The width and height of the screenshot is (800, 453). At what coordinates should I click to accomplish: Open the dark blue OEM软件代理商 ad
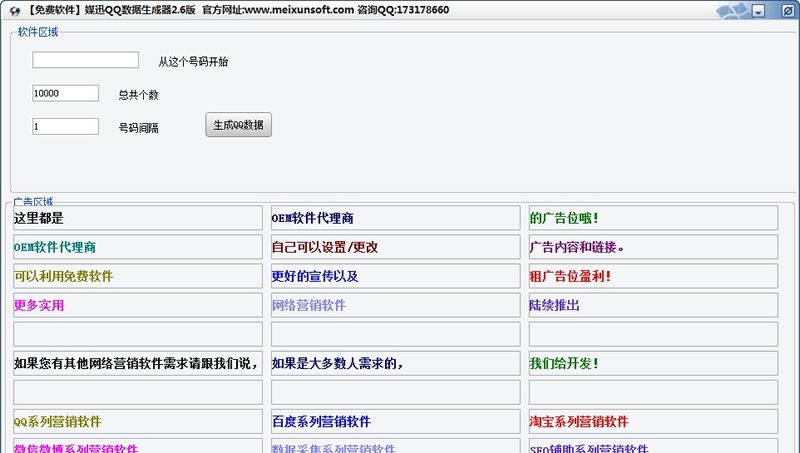[395, 218]
